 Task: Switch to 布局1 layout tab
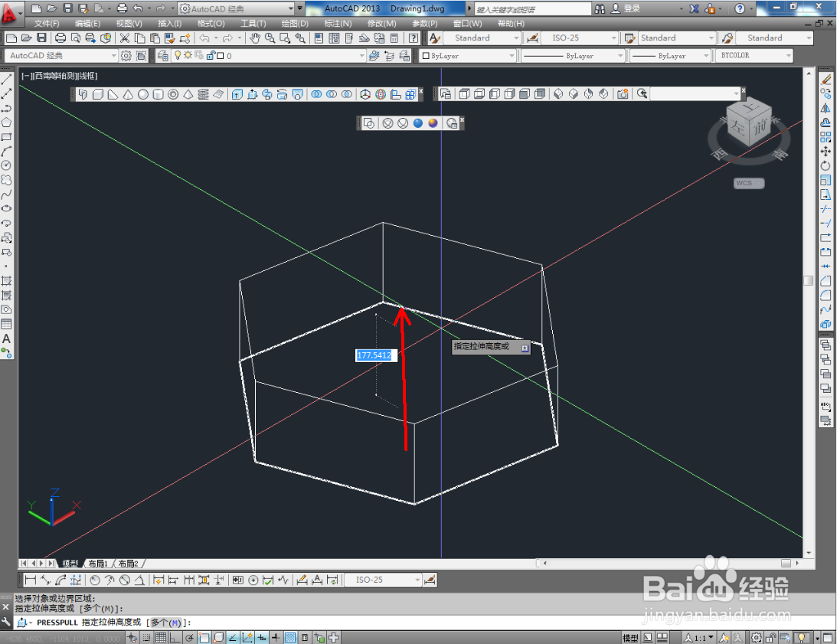pos(98,564)
